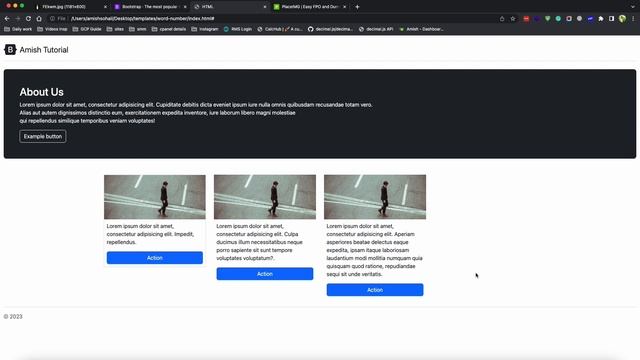Click the Bootstrap B logo in navbar
640x360 pixels.
point(10,50)
